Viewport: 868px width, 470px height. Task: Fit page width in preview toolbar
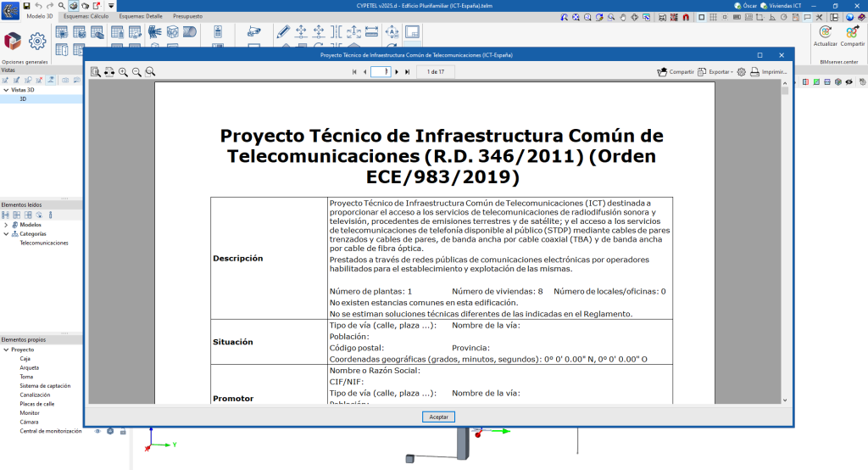point(109,72)
